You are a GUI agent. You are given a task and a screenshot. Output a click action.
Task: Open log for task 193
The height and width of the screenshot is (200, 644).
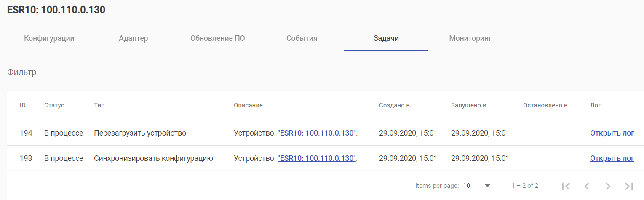tap(612, 159)
